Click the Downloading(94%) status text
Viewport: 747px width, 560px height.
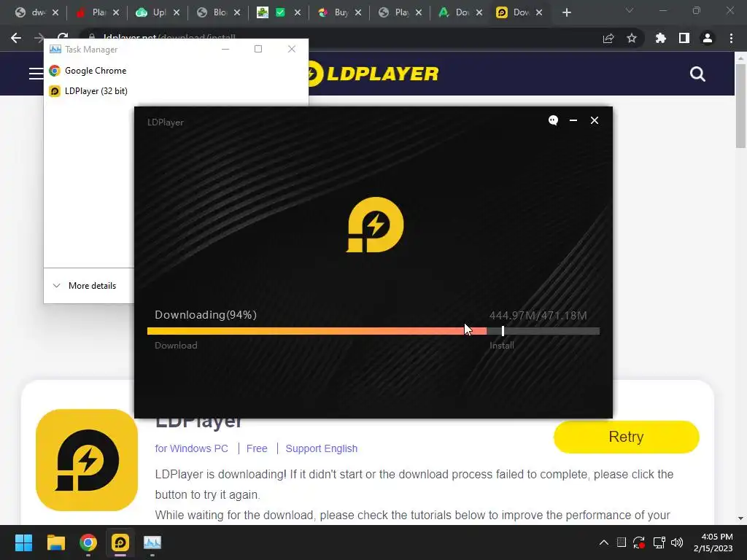(206, 315)
